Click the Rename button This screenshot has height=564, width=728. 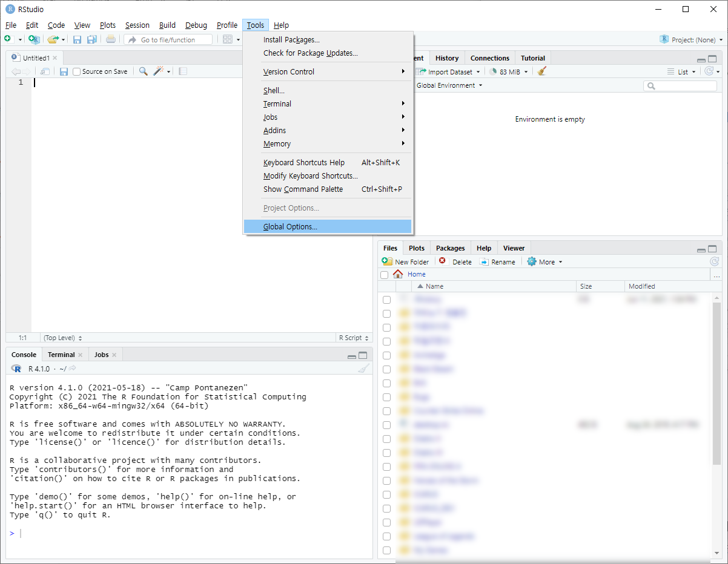coord(497,262)
